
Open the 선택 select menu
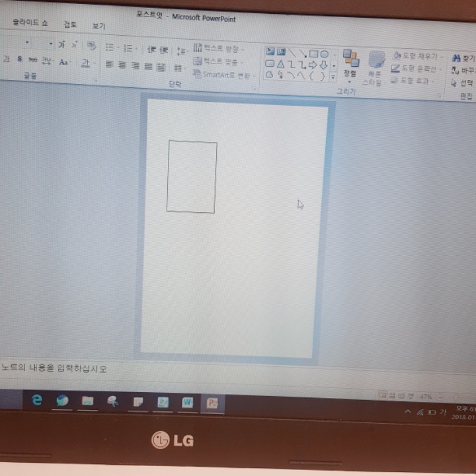click(462, 83)
